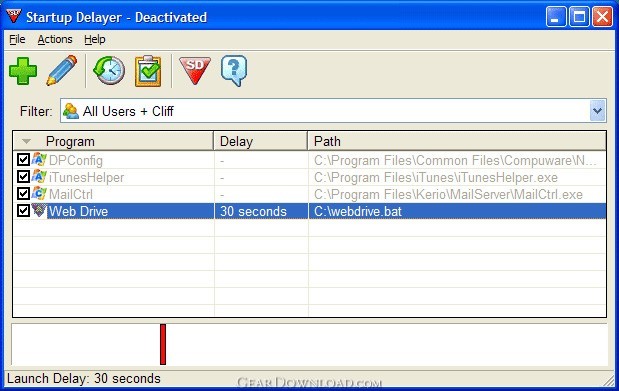
Task: Click the Kerio MailCtrl.exe path cell
Action: click(457, 194)
